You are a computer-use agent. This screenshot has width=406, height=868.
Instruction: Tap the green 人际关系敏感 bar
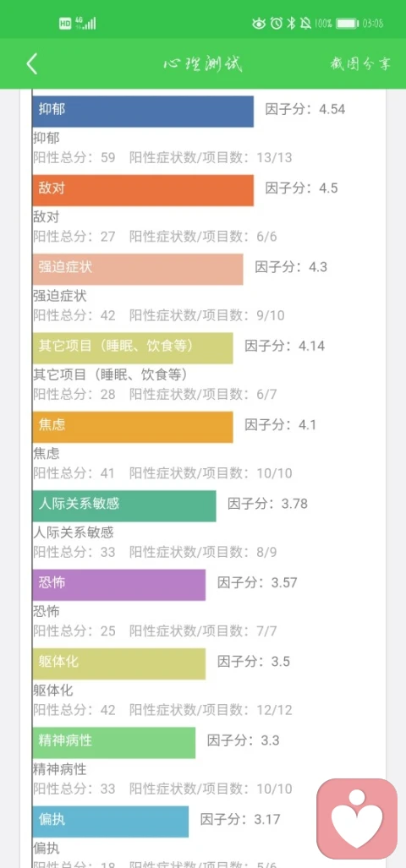(124, 506)
